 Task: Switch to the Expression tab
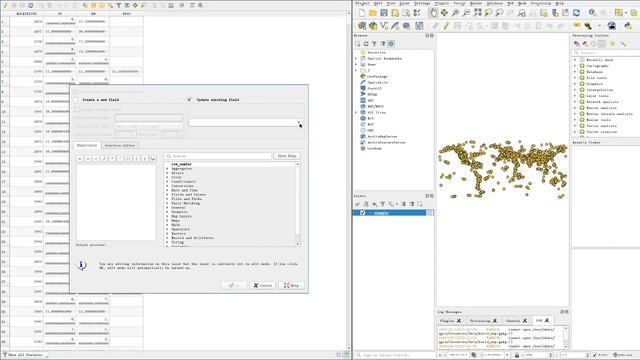click(x=87, y=145)
